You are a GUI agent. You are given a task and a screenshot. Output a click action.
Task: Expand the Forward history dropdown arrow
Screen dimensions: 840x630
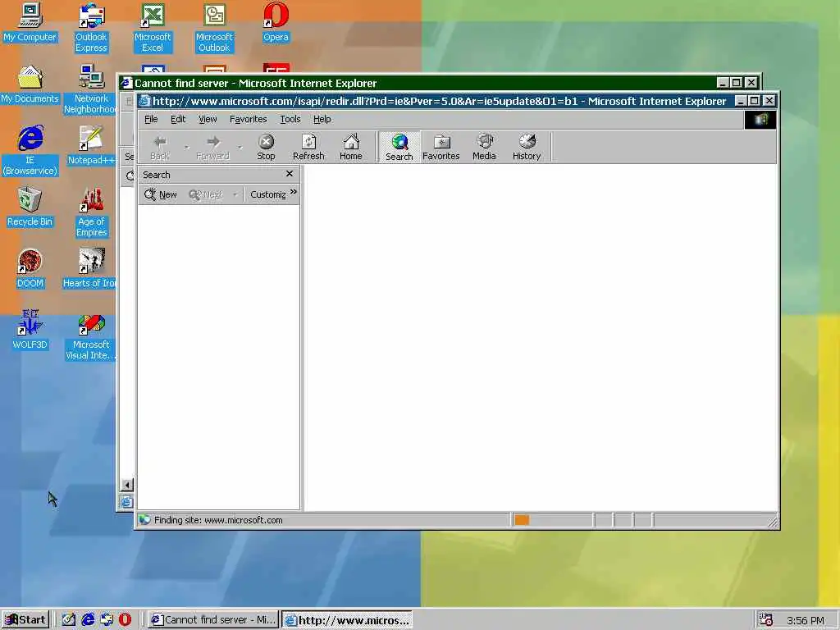(240, 147)
